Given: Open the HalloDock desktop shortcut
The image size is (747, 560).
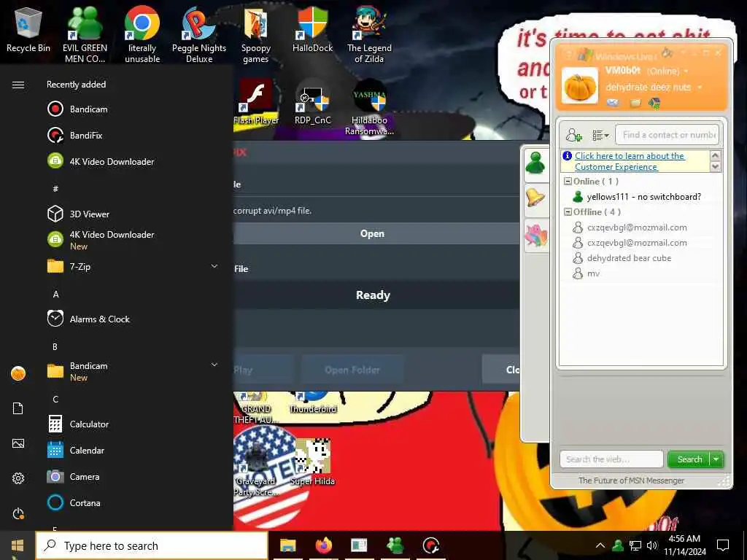Looking at the screenshot, I should tap(312, 29).
